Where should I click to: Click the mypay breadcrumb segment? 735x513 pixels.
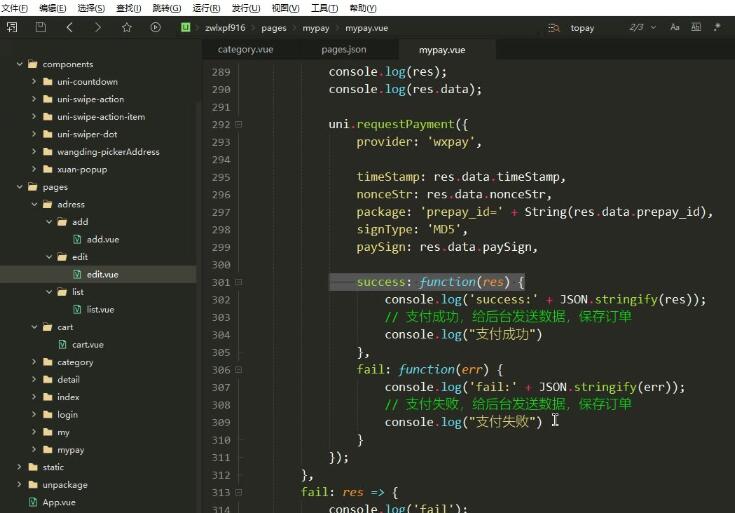[315, 28]
